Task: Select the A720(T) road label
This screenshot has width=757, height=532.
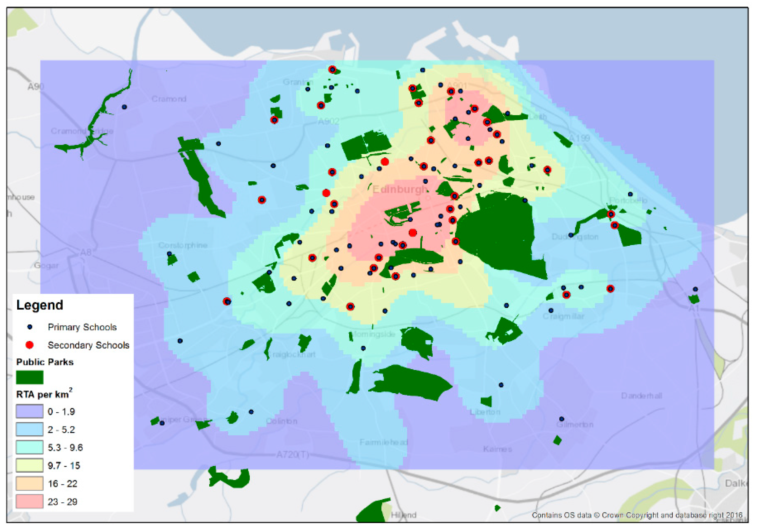Action: coord(292,455)
